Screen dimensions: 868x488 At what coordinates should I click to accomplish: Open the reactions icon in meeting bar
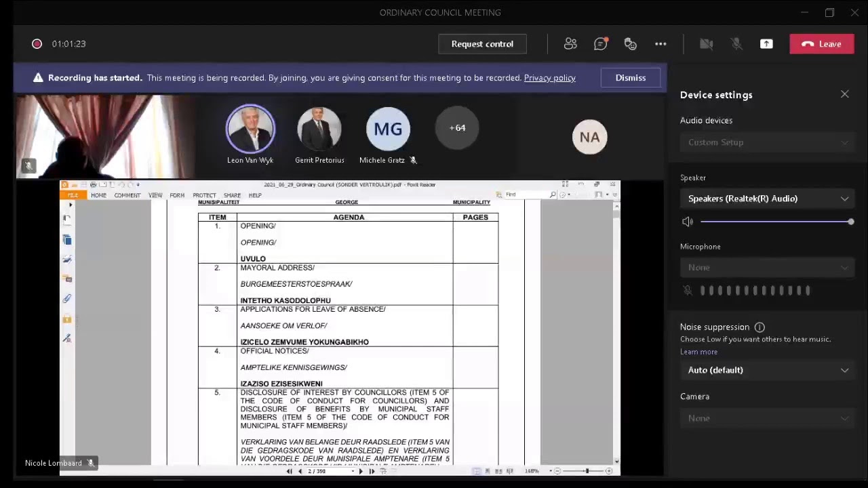631,44
